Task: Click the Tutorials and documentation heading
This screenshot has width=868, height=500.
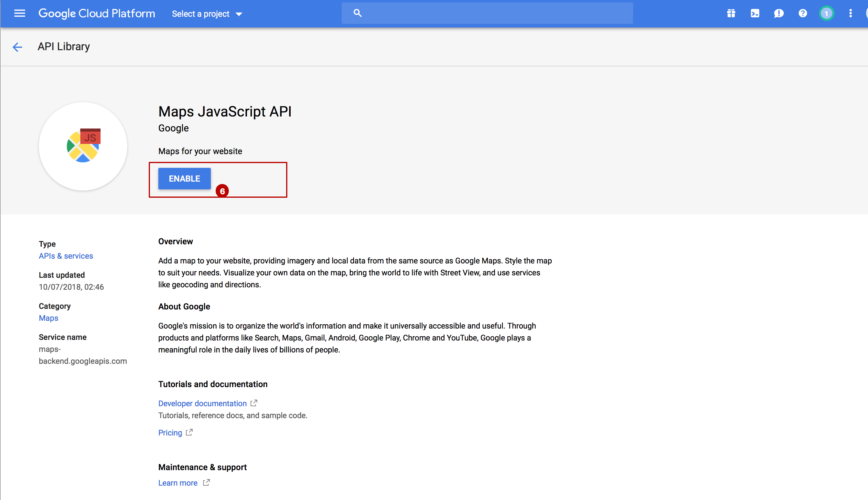Action: (x=213, y=384)
